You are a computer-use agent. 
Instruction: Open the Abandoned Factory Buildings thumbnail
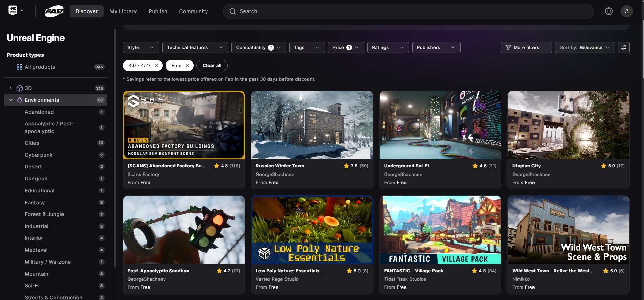pos(184,125)
